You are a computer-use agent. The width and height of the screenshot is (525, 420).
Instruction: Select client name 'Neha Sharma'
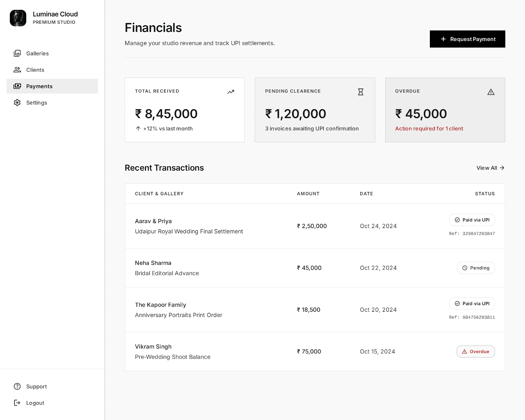(x=153, y=263)
